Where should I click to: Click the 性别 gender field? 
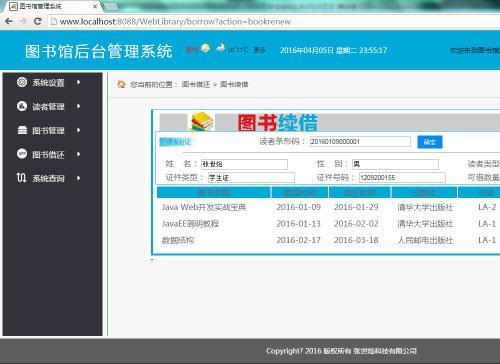coord(395,164)
